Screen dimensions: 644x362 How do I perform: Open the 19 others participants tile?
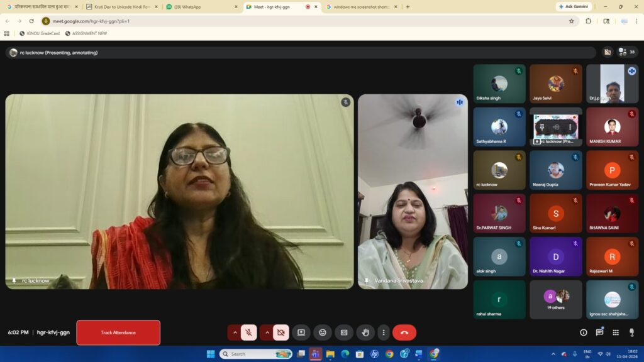point(555,299)
